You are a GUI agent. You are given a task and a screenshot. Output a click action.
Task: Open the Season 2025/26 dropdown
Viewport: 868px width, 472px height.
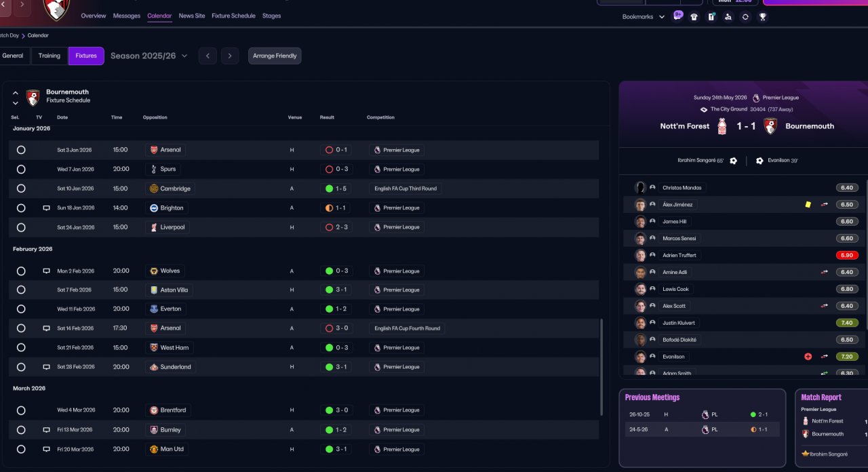click(149, 56)
